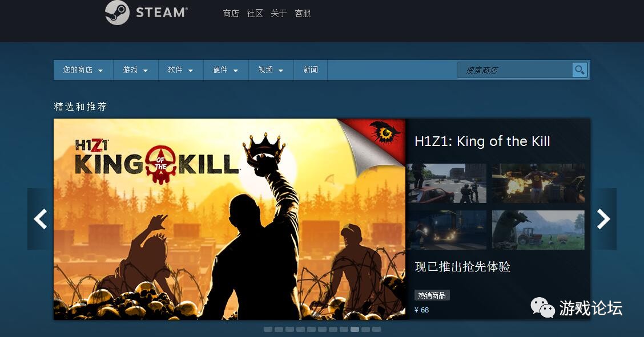Click 客服 link in header
This screenshot has height=337, width=644.
(x=303, y=14)
